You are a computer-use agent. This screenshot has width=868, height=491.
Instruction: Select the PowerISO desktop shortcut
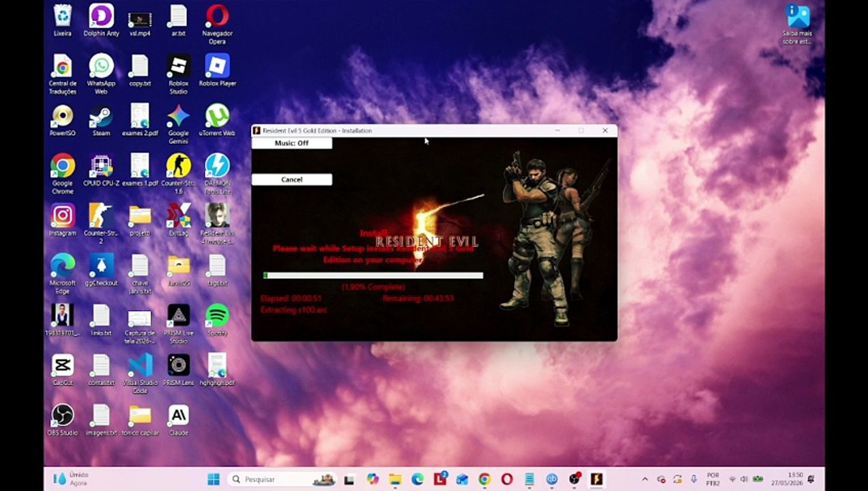(x=63, y=120)
